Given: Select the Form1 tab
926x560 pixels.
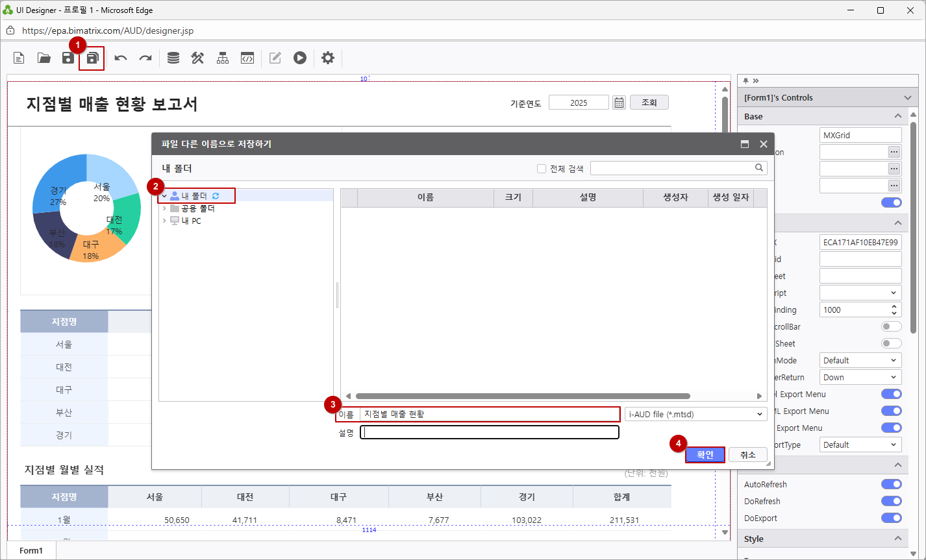Looking at the screenshot, I should 31,550.
